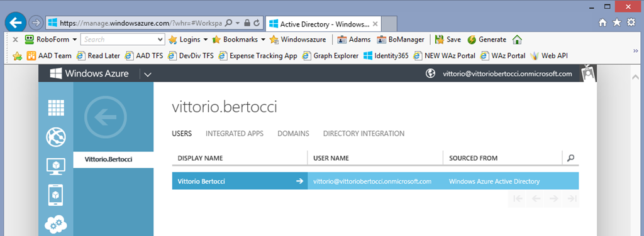Viewport: 644px width, 236px height.
Task: Open the Web API favorite
Action: (x=549, y=56)
